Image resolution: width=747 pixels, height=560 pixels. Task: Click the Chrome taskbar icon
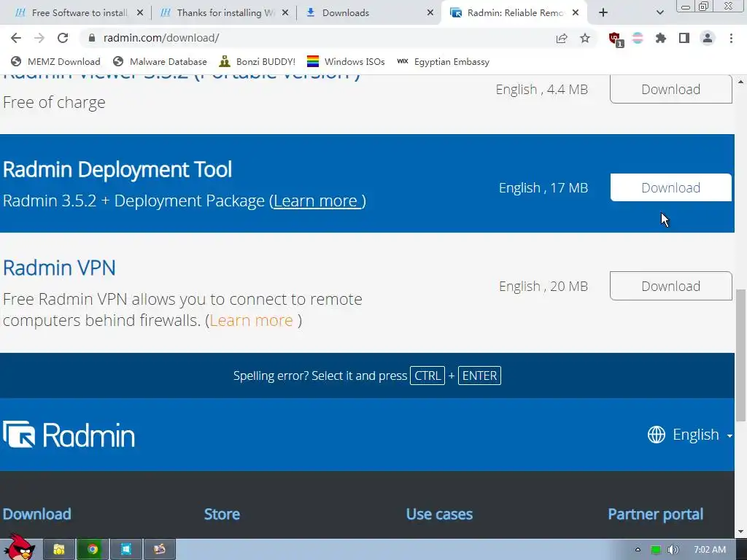pos(93,550)
